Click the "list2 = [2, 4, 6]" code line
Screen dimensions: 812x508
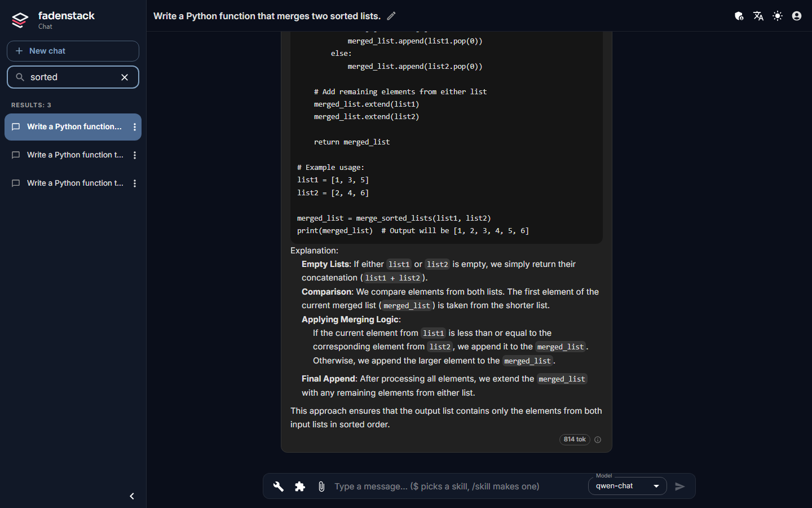pos(333,193)
